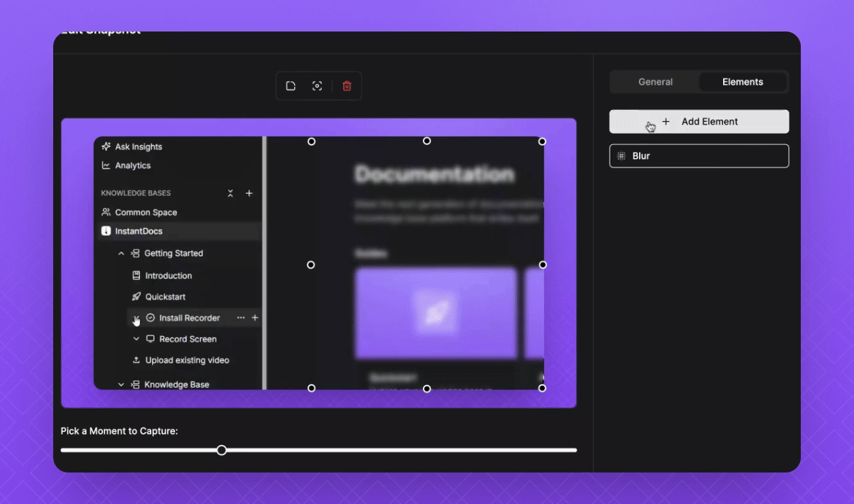Click the upload icon beside Upload existing video
Screen dimensions: 854x504
[x=136, y=360]
